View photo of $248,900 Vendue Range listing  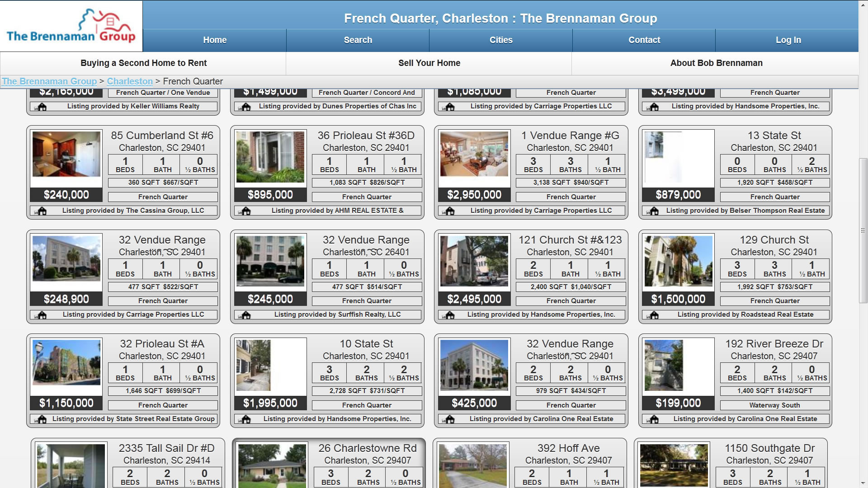(66, 258)
